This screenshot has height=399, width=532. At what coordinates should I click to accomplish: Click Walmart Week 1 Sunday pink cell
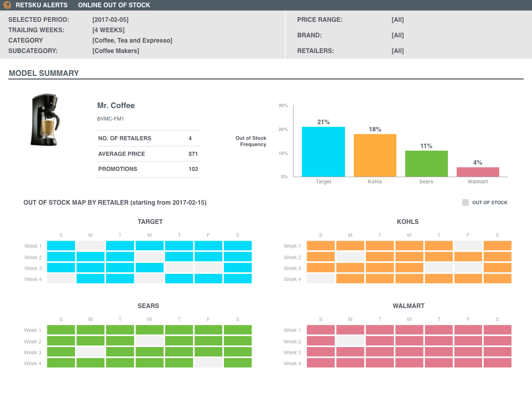tap(321, 330)
